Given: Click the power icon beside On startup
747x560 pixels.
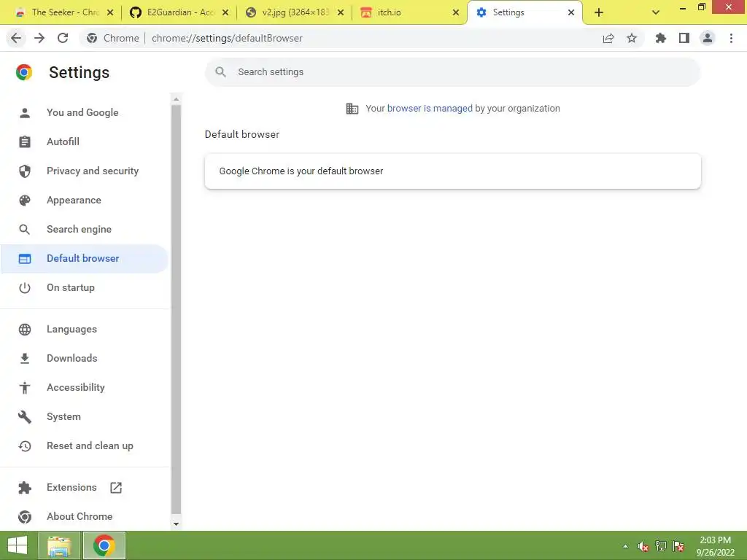Looking at the screenshot, I should click(25, 287).
